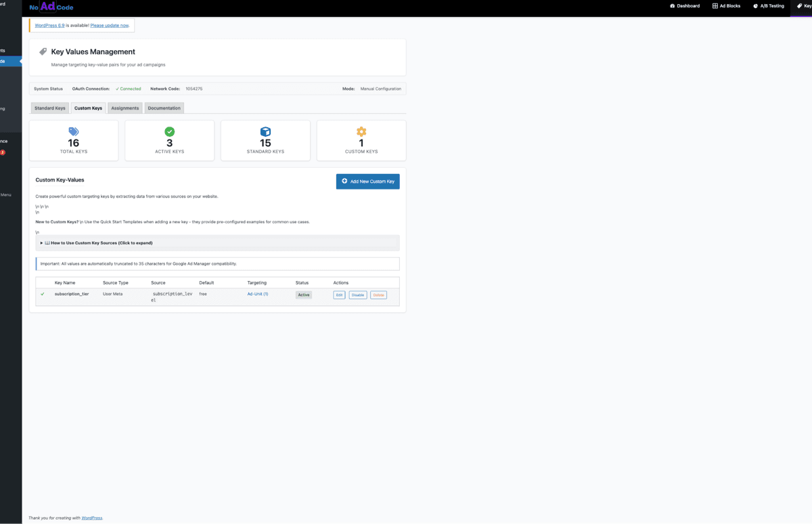The height and width of the screenshot is (524, 812).
Task: Open Ad Blocks via its grid icon
Action: (714, 6)
